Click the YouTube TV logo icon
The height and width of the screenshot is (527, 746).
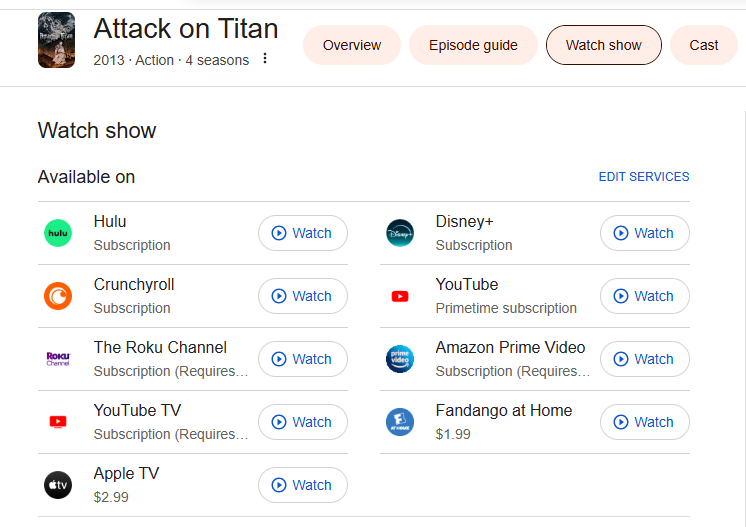point(58,422)
